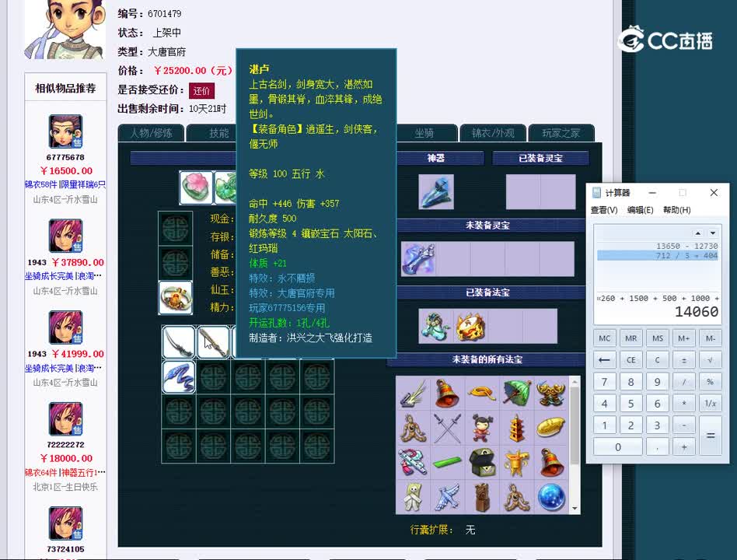The width and height of the screenshot is (737, 560).
Task: Click avatar of listing 67775678
Action: click(x=65, y=131)
